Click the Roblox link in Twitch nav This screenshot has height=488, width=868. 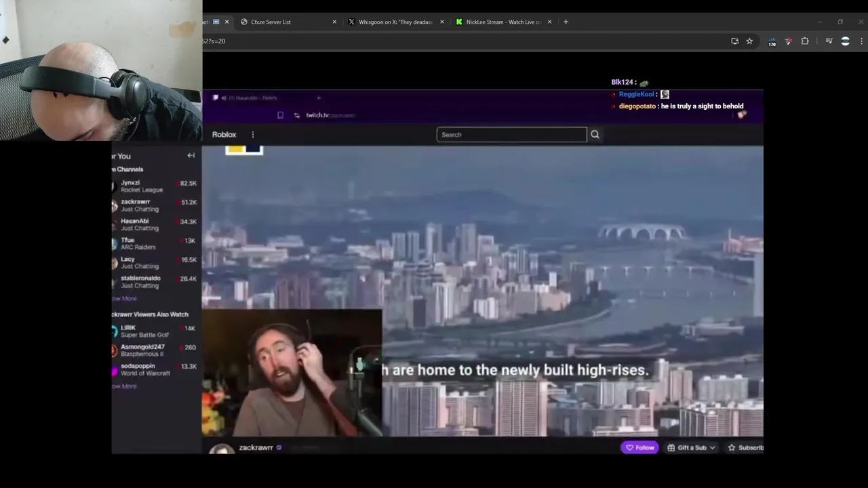[224, 134]
